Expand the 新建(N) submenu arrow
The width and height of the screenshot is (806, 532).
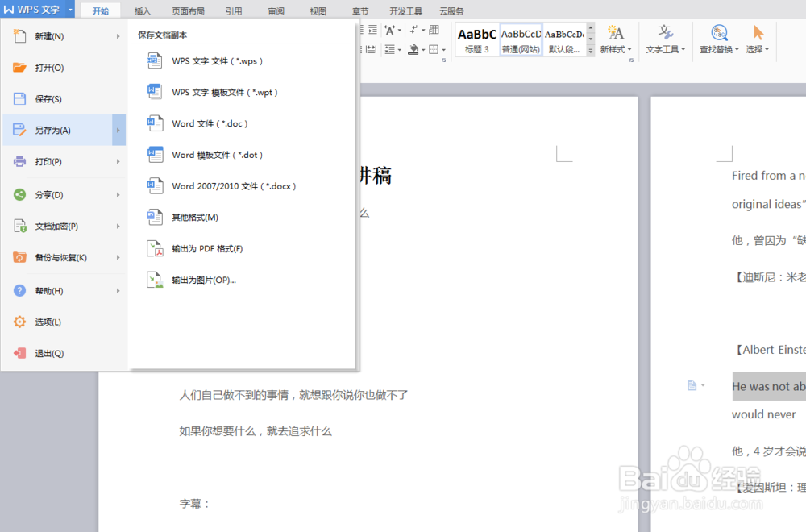pos(118,36)
